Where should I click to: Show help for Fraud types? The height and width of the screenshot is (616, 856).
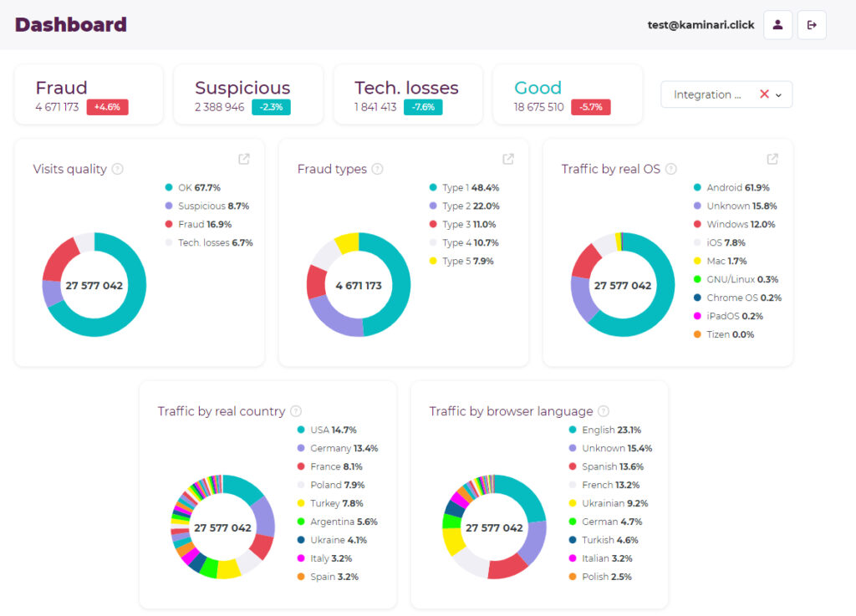[377, 169]
